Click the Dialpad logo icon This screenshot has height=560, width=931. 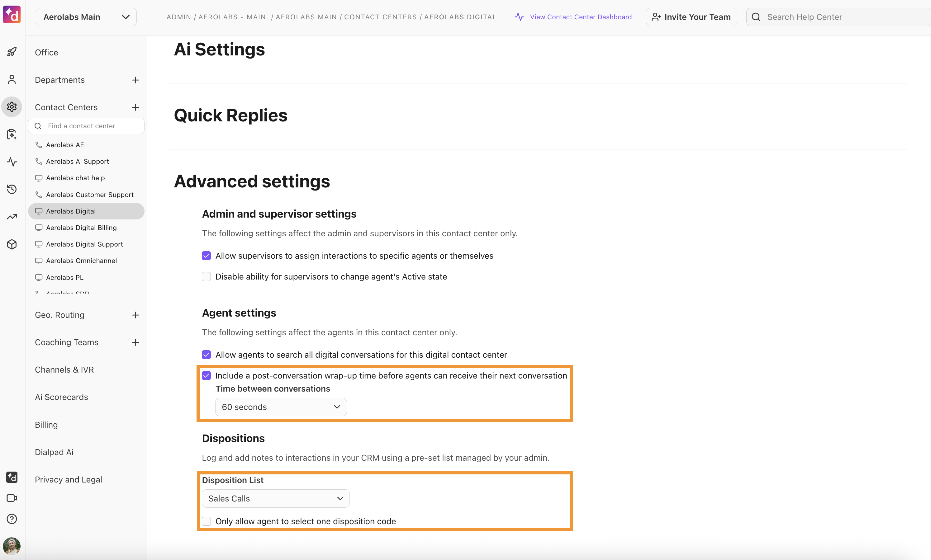[x=12, y=15]
